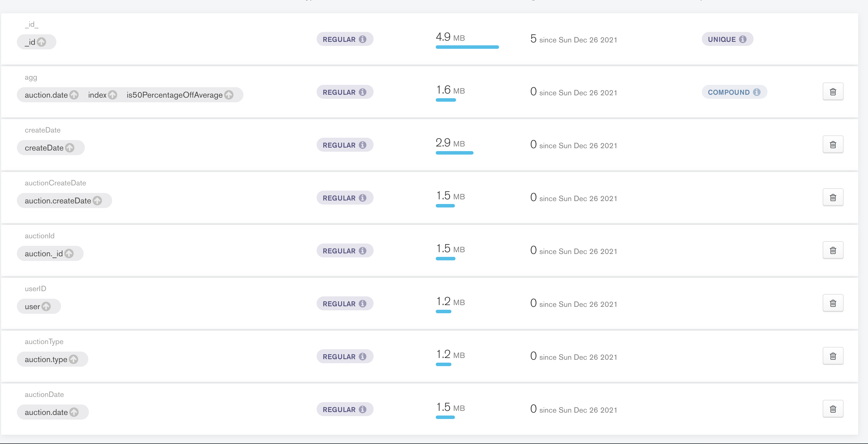Click the 4.9 MB size bar
This screenshot has width=868, height=444.
467,47
